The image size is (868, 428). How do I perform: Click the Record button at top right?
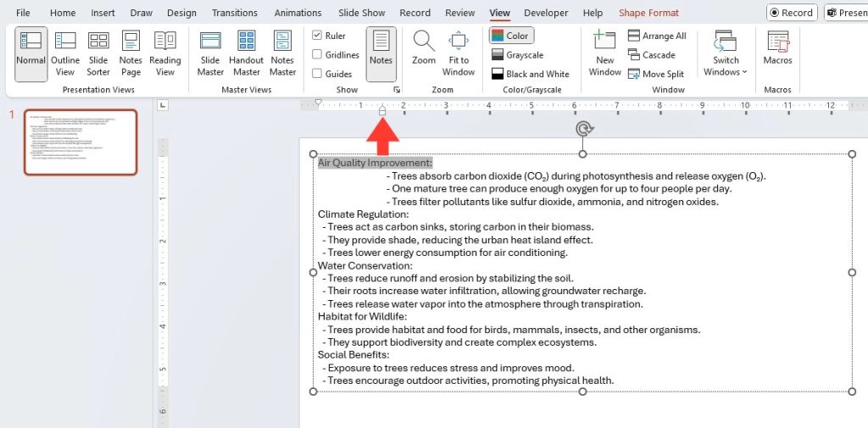(792, 13)
